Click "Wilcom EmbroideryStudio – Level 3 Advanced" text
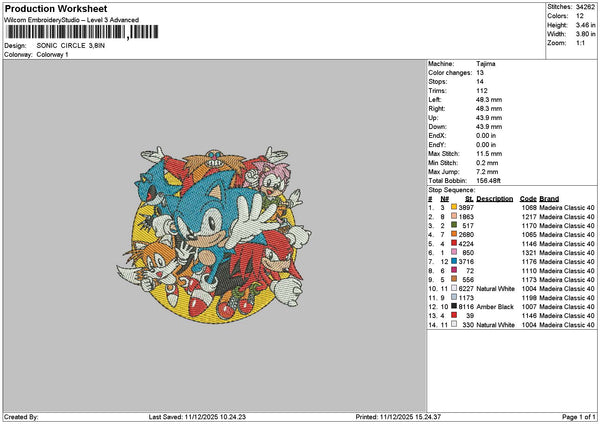This screenshot has width=600, height=424. click(72, 20)
